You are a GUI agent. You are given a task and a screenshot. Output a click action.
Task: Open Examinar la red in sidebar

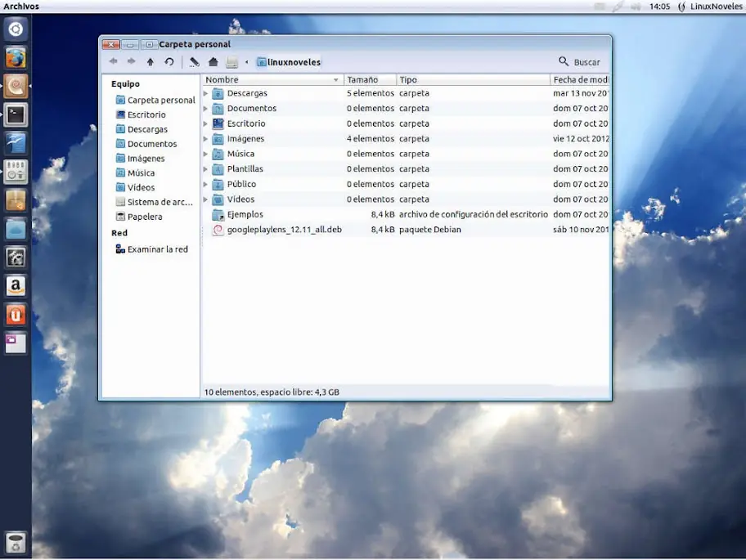coord(152,249)
